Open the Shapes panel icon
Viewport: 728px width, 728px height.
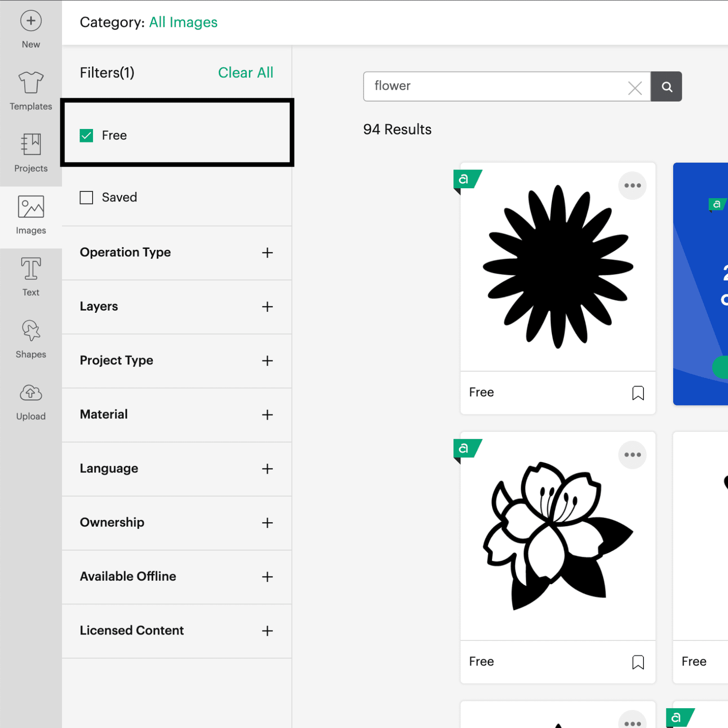pos(31,331)
